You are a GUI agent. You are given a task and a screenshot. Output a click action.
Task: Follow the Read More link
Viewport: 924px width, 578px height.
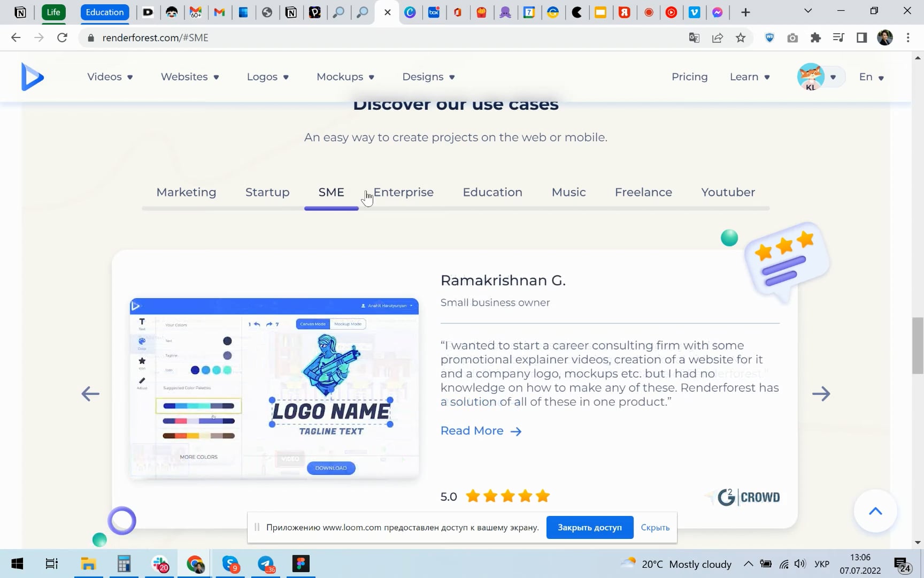(x=481, y=431)
